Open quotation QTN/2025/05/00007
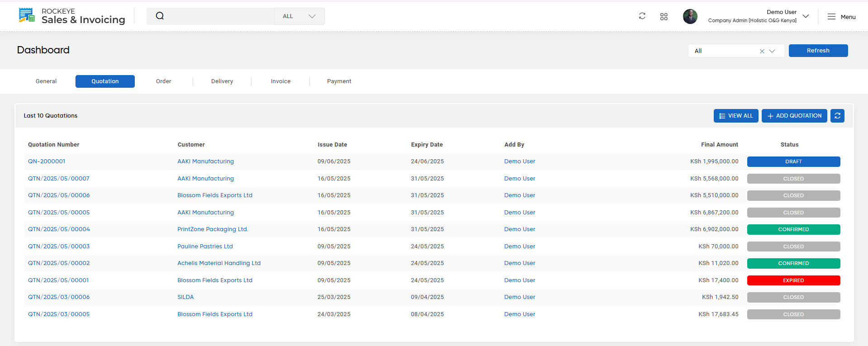 pos(59,179)
